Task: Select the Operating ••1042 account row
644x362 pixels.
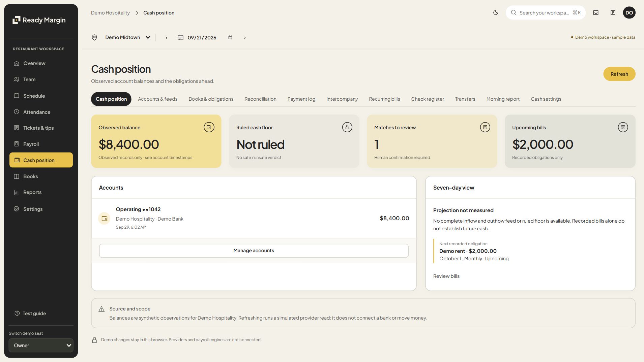Action: click(x=254, y=218)
